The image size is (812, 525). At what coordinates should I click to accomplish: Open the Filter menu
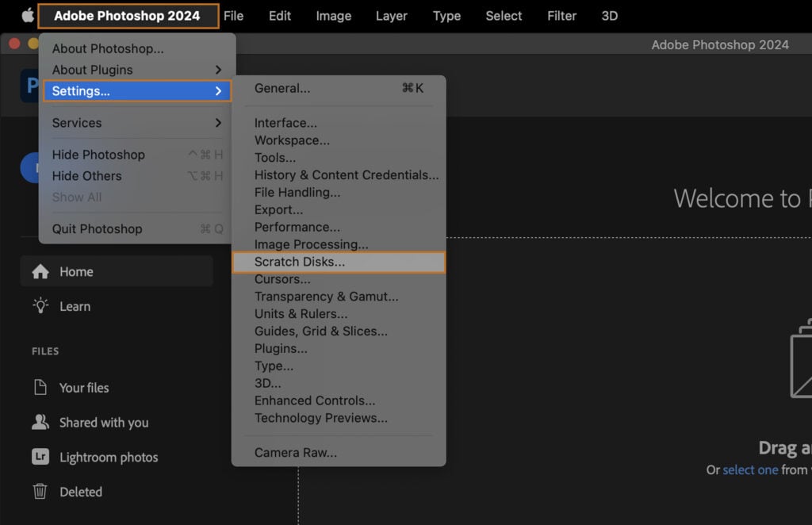point(561,15)
